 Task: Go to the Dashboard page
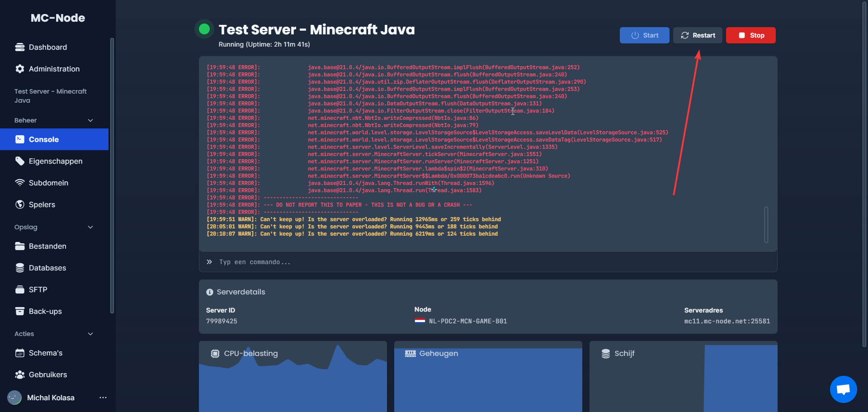pos(54,47)
